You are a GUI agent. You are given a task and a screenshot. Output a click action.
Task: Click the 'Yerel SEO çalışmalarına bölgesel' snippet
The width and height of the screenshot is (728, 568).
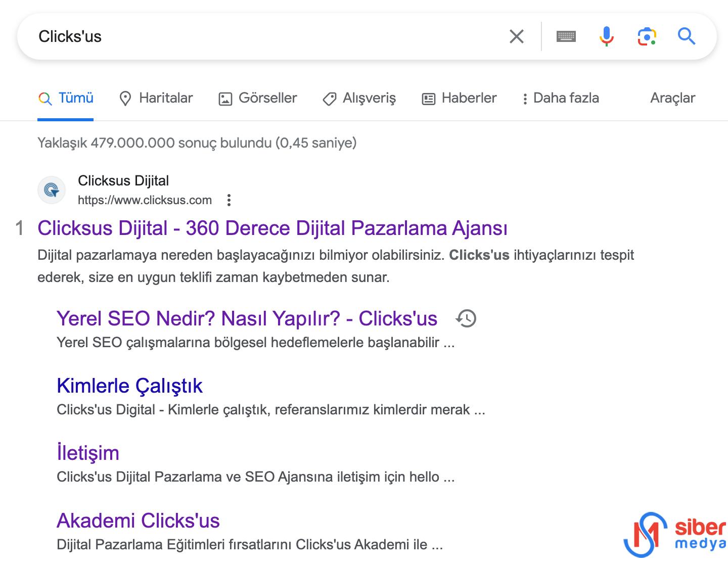(256, 343)
